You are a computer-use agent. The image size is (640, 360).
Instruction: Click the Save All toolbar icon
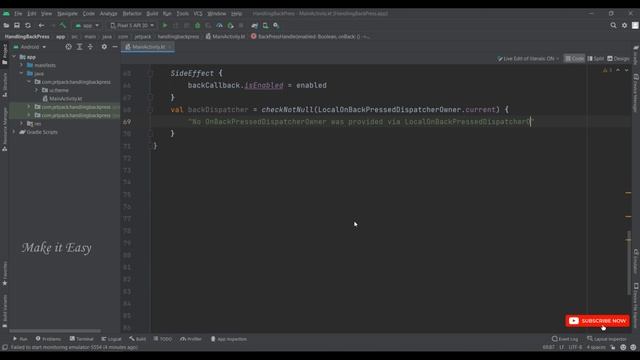click(x=17, y=25)
